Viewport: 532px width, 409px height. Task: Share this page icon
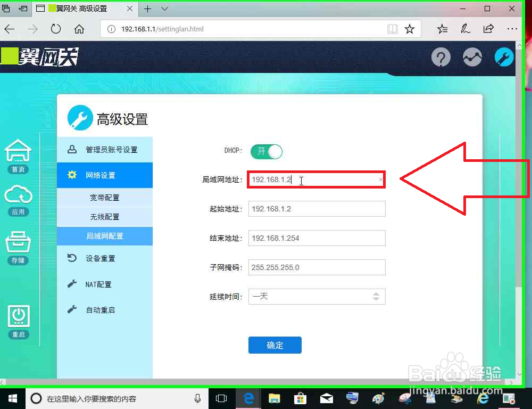(488, 29)
